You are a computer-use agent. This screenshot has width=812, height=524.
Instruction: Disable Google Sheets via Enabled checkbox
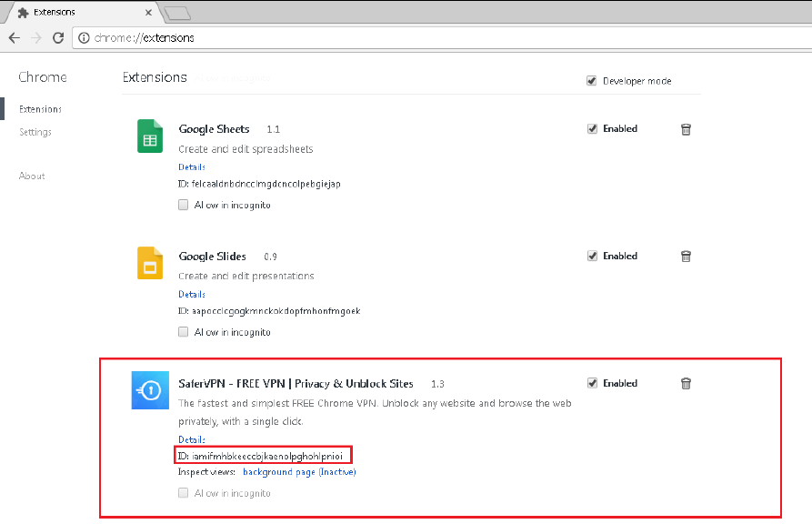click(593, 128)
